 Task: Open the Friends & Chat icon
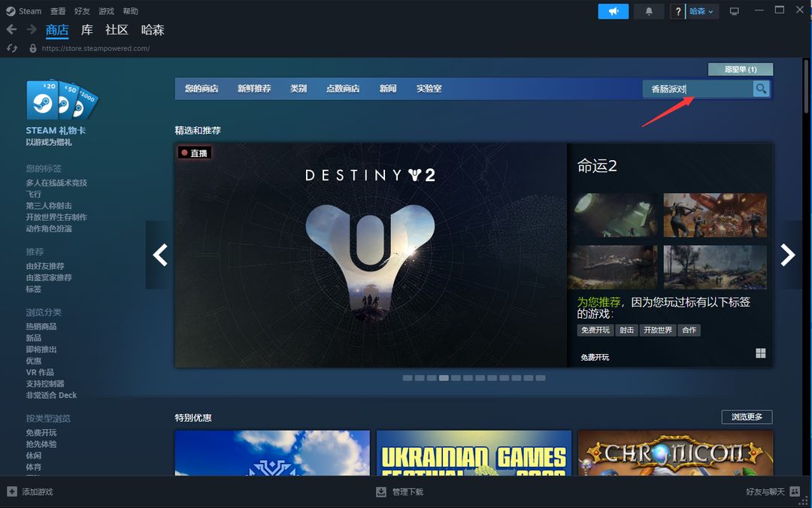795,491
